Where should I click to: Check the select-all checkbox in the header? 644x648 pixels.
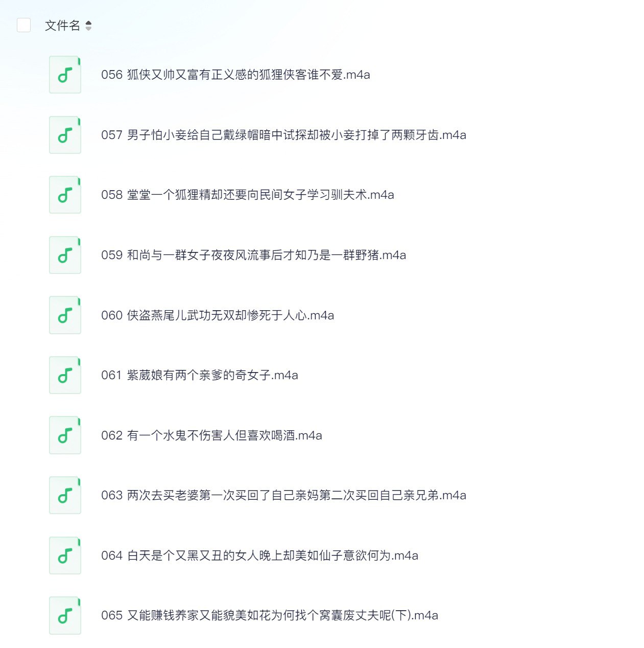click(23, 24)
